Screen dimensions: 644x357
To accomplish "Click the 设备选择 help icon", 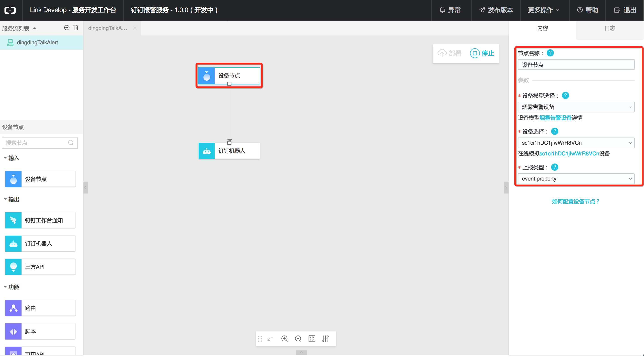I will (x=555, y=131).
